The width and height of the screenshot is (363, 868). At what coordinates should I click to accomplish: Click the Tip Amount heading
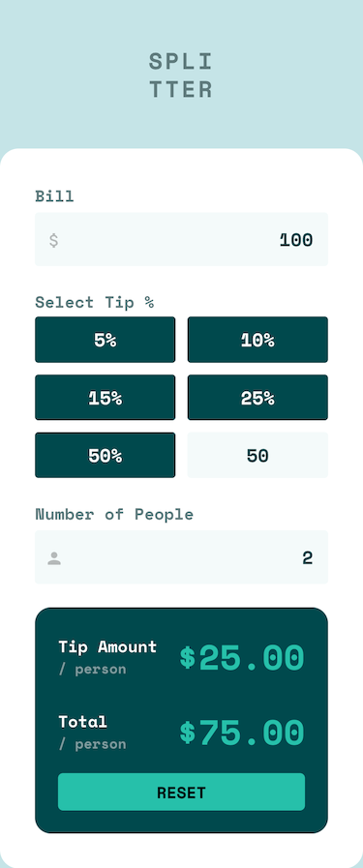[x=107, y=646]
